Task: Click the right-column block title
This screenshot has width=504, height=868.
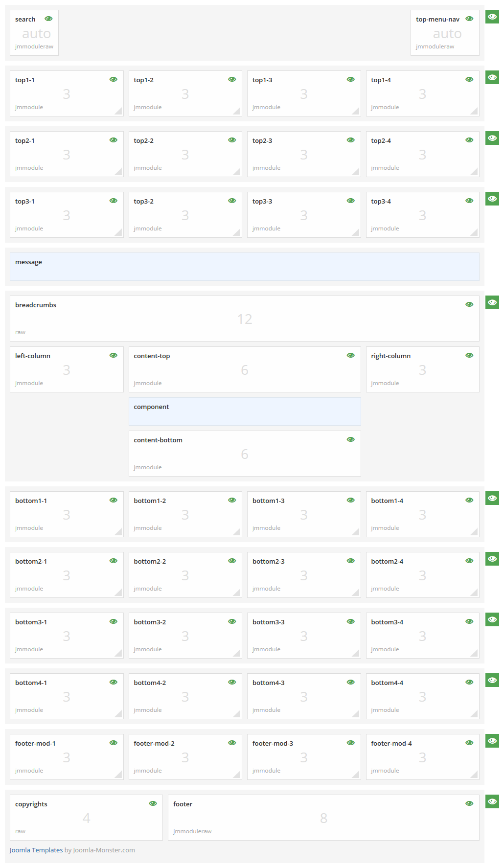Action: 390,356
